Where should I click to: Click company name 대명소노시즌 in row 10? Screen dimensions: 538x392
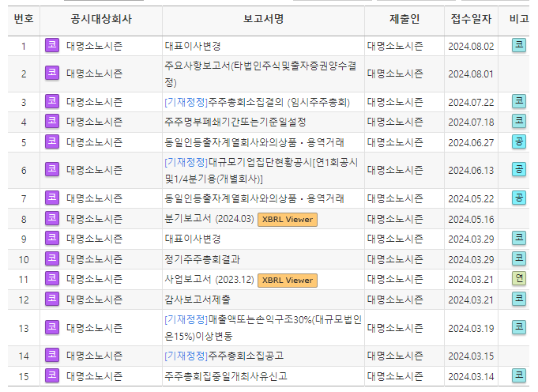(x=94, y=259)
